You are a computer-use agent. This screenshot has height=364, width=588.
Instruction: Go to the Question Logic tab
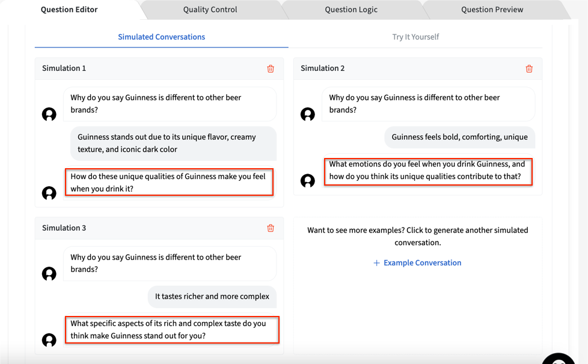tap(351, 10)
